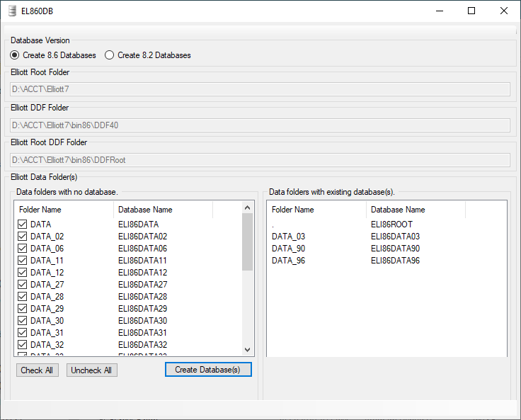This screenshot has width=521, height=420.
Task: Toggle the DATA_32 folder checkbox
Action: pyautogui.click(x=22, y=344)
